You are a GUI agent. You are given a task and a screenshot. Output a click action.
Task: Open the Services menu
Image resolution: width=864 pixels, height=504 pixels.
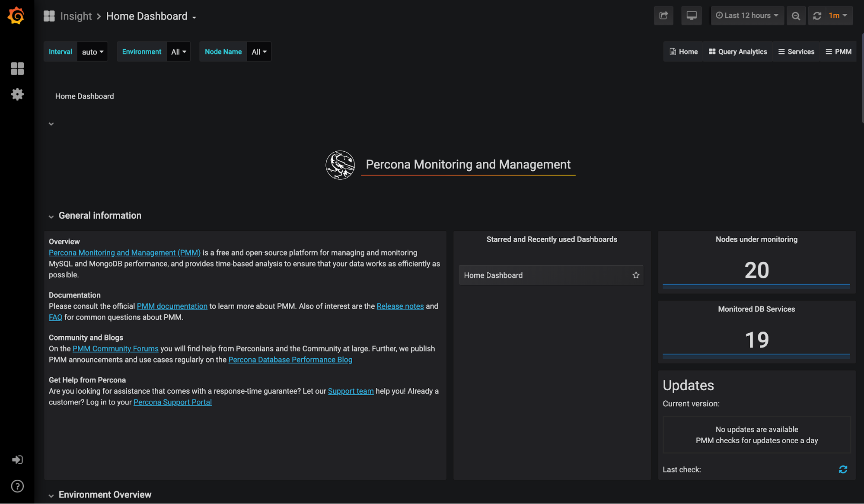pyautogui.click(x=796, y=52)
